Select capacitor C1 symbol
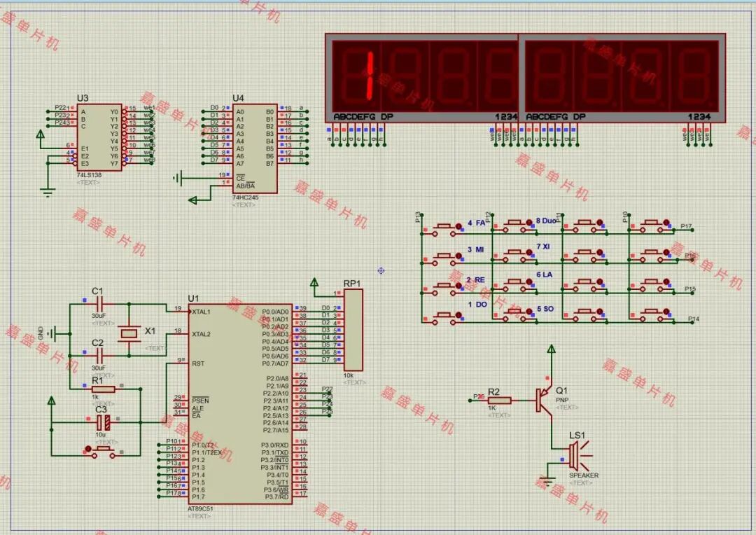 [x=100, y=305]
